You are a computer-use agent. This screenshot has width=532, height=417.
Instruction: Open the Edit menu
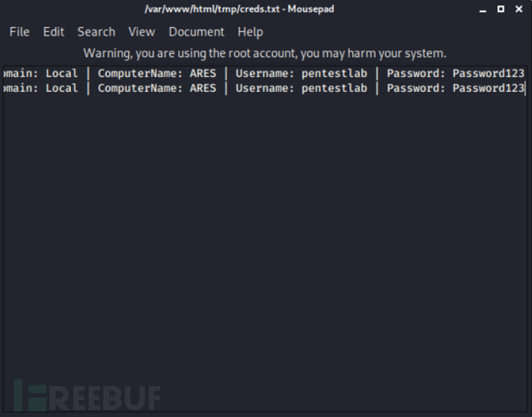(x=54, y=32)
